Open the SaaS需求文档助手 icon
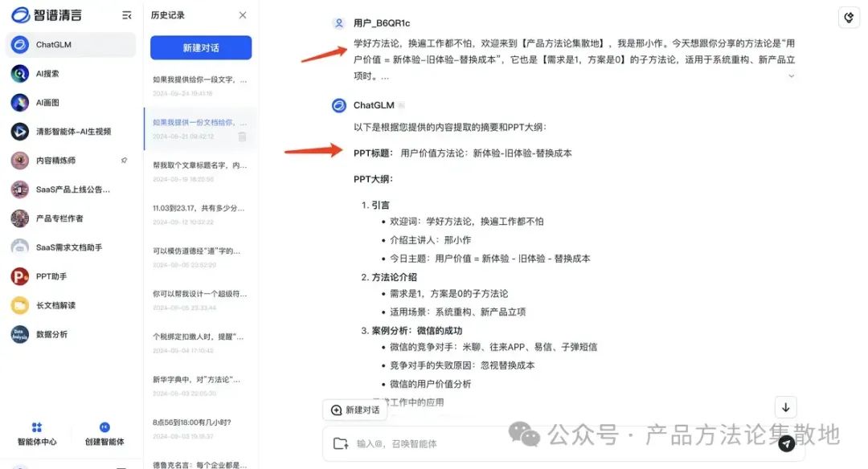 pos(20,247)
